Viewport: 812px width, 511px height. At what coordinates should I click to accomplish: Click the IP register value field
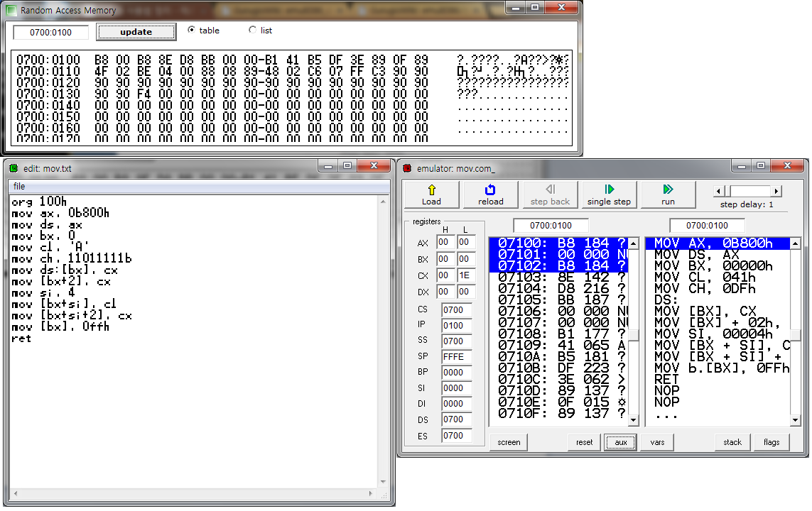coord(457,325)
